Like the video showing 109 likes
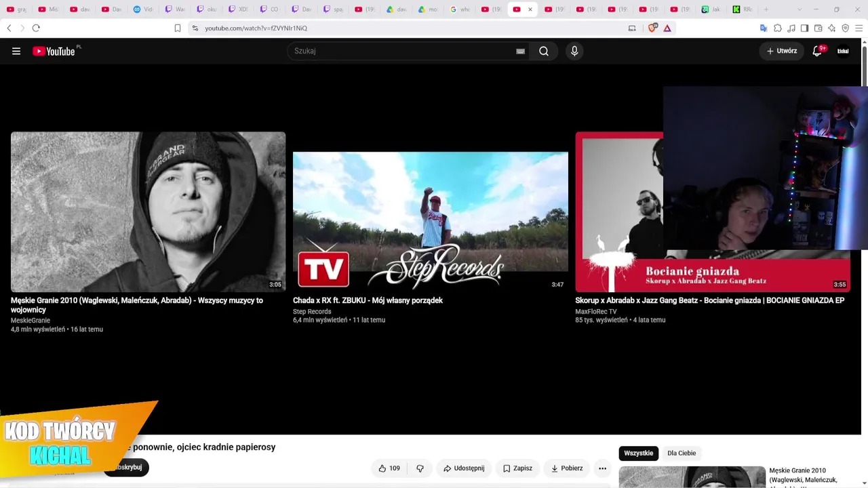The height and width of the screenshot is (488, 868). pos(389,468)
